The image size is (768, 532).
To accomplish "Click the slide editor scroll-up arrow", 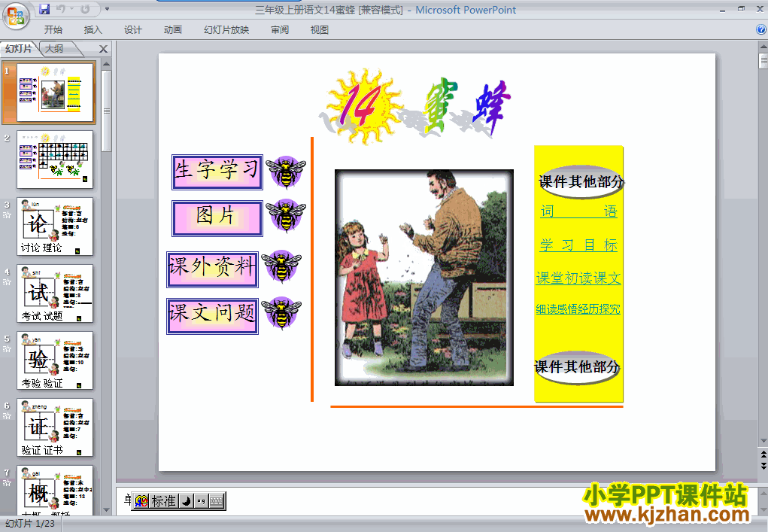I will pos(763,47).
